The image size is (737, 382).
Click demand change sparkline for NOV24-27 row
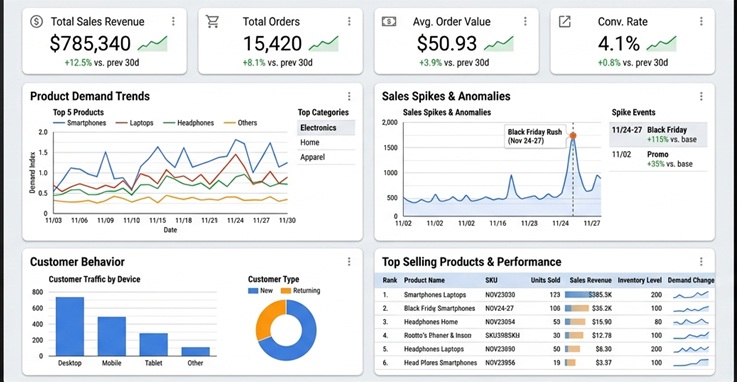point(691,308)
